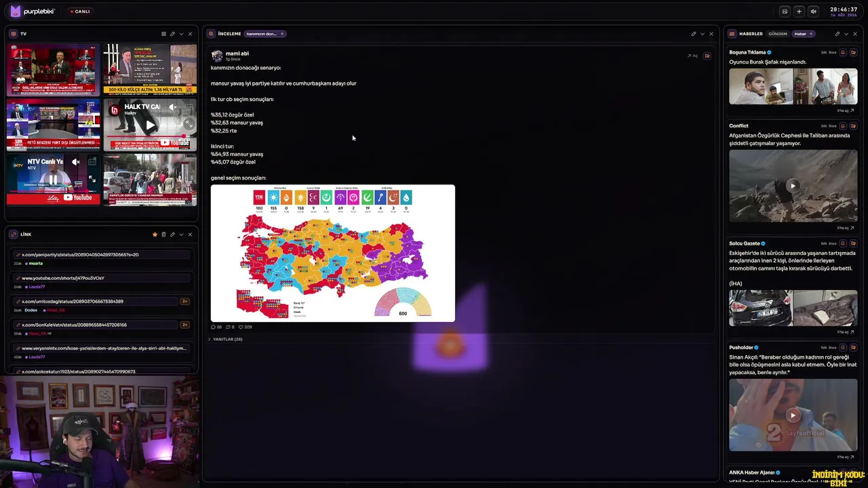This screenshot has width=868, height=488.
Task: Open the image icon button in top bar
Action: click(785, 12)
